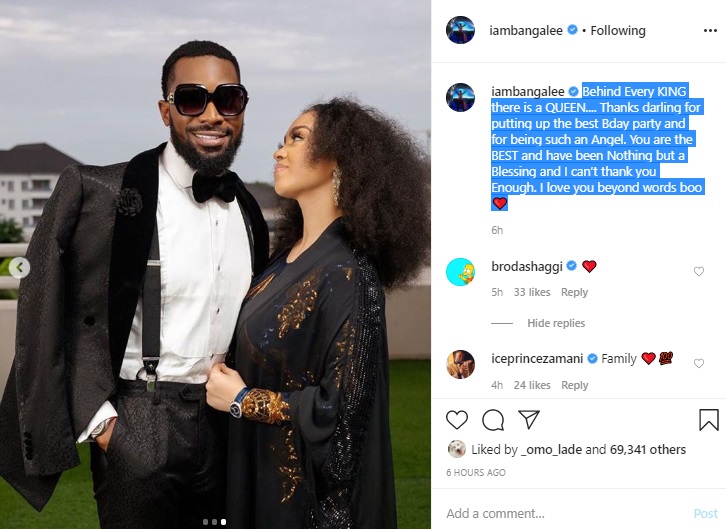Viewport: 726px width, 529px height.
Task: Reply to iceprincezamani's comment
Action: pos(574,385)
